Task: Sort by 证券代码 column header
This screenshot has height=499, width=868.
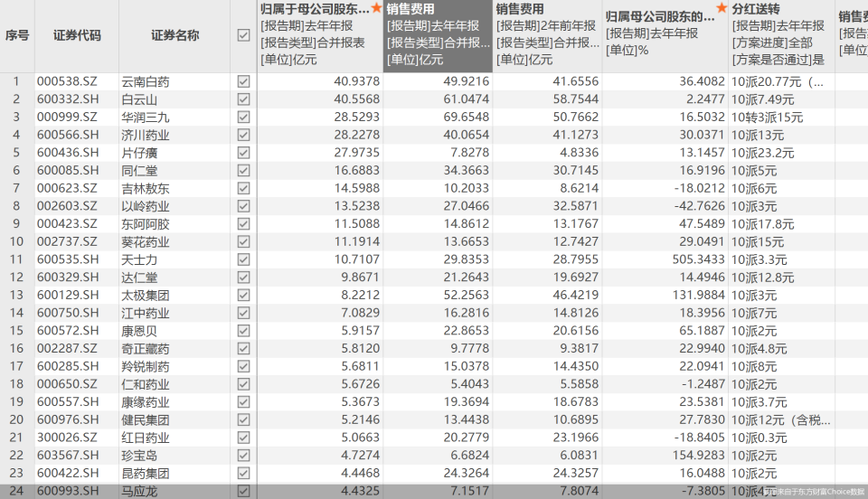Action: pyautogui.click(x=77, y=35)
